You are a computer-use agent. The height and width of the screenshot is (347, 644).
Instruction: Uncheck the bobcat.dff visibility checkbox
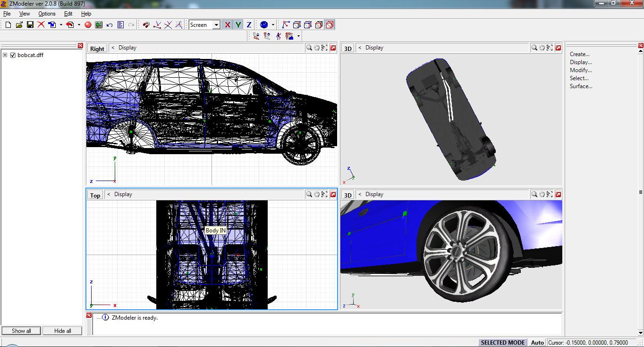pyautogui.click(x=13, y=55)
